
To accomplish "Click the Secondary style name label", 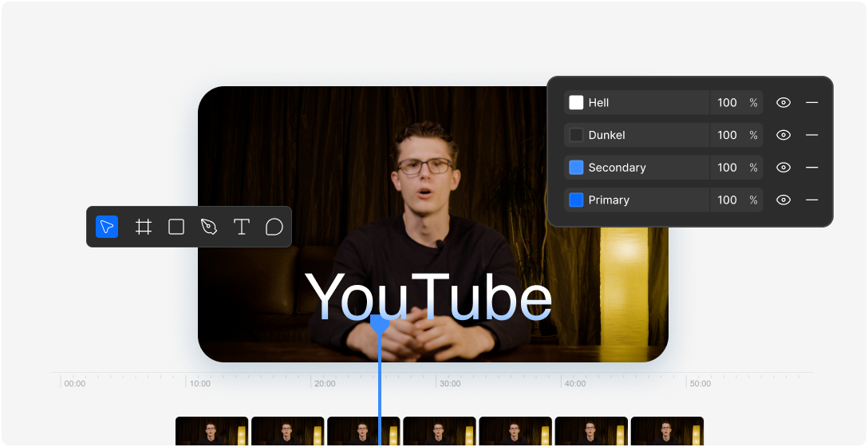I will click(617, 168).
